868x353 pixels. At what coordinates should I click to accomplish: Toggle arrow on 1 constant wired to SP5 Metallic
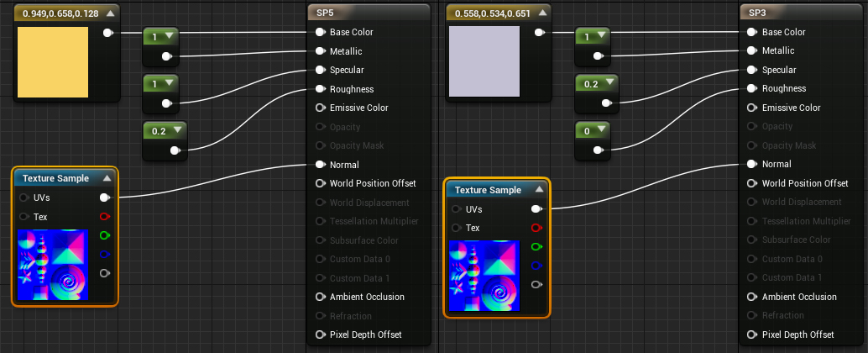point(168,37)
